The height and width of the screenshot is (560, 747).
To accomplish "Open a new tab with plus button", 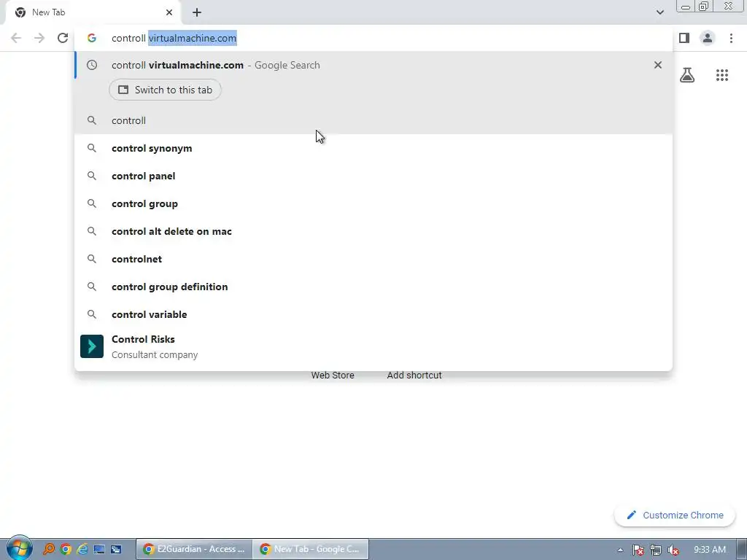I will click(197, 13).
